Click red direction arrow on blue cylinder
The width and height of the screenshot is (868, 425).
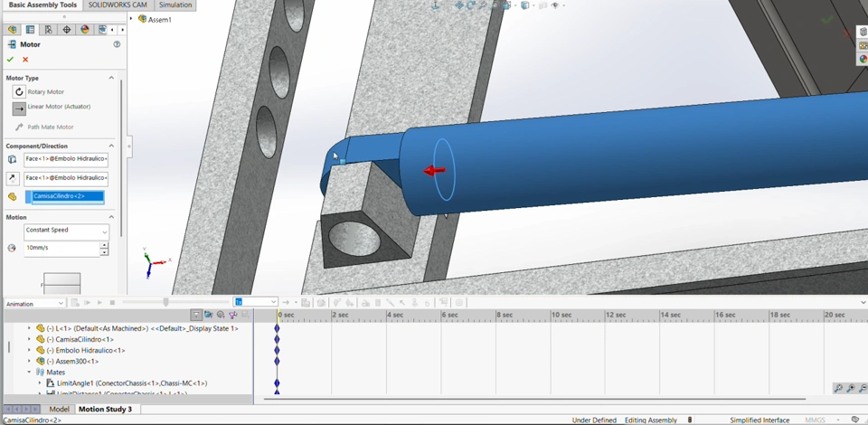434,170
